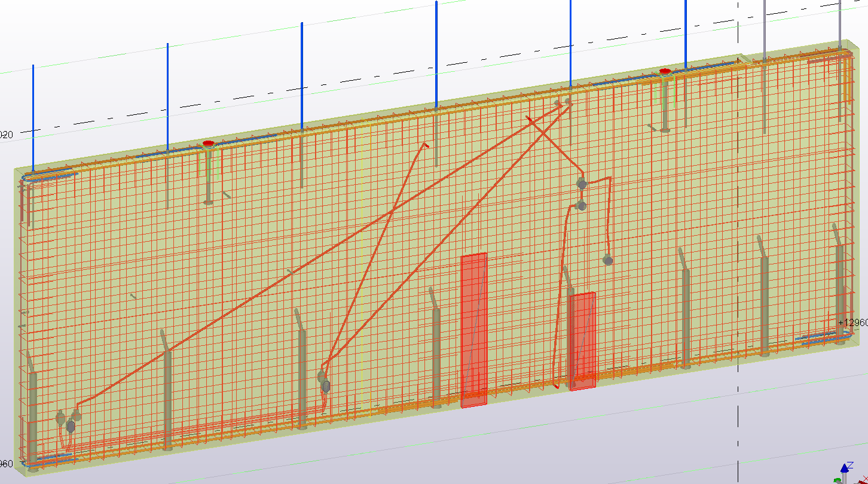Select the red lifting anchor cap on the top-left edge
Screen dimensions: 868x484
click(x=208, y=144)
